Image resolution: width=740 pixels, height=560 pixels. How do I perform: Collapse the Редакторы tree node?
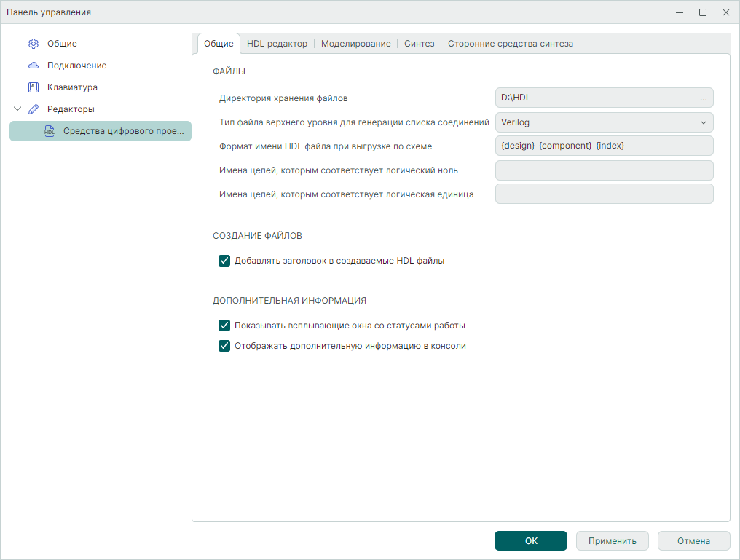tap(17, 109)
